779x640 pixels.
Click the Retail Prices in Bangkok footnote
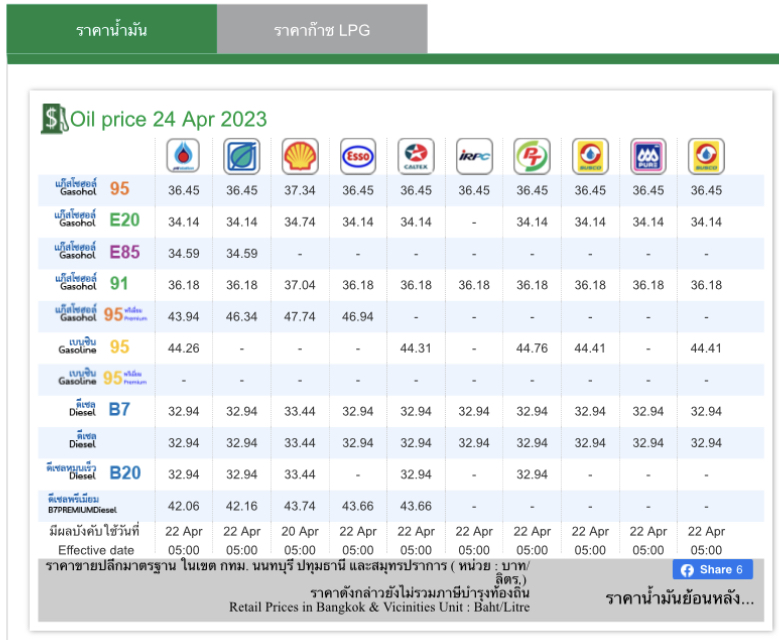(x=379, y=607)
